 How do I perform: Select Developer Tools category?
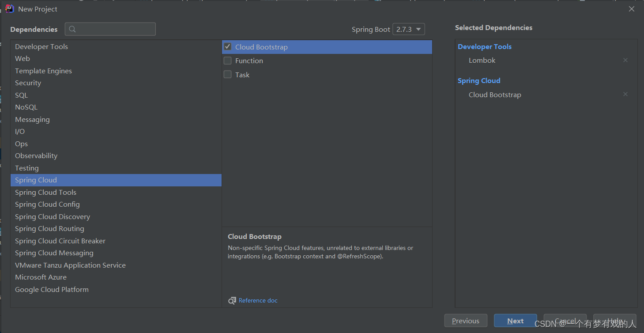116,46
